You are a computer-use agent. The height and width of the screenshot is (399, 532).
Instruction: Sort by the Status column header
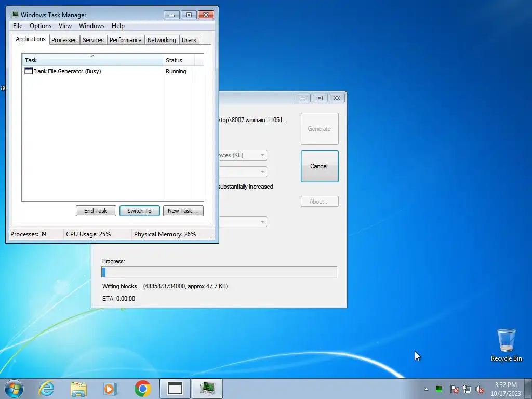click(179, 60)
